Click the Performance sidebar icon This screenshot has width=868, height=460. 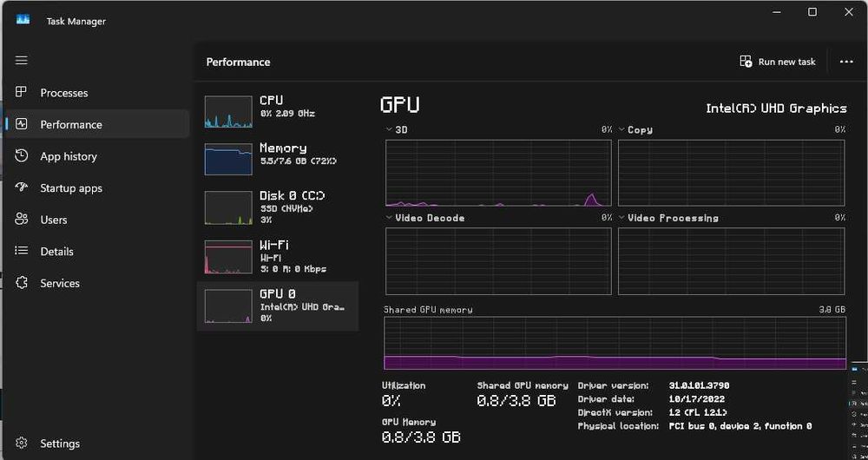tap(21, 124)
